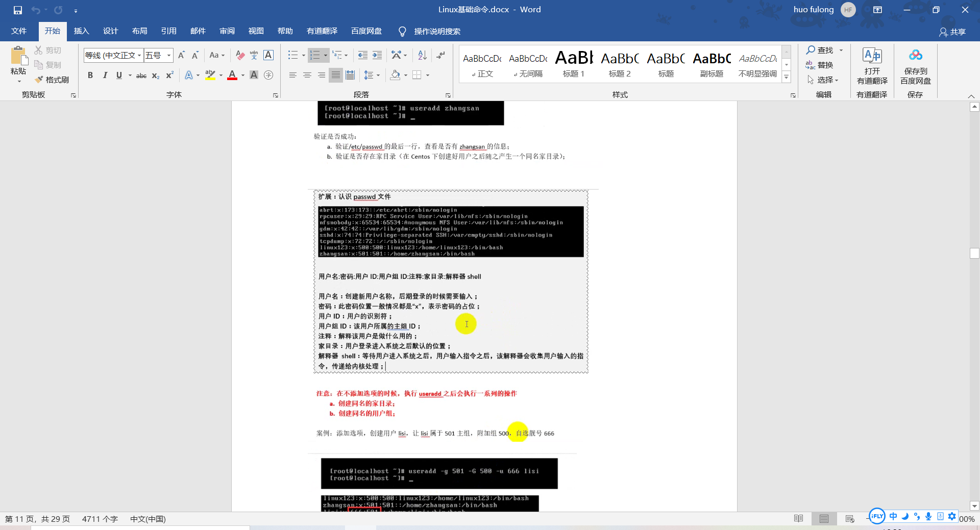Open the font name dropdown
Screen dimensions: 980x530
tap(139, 55)
